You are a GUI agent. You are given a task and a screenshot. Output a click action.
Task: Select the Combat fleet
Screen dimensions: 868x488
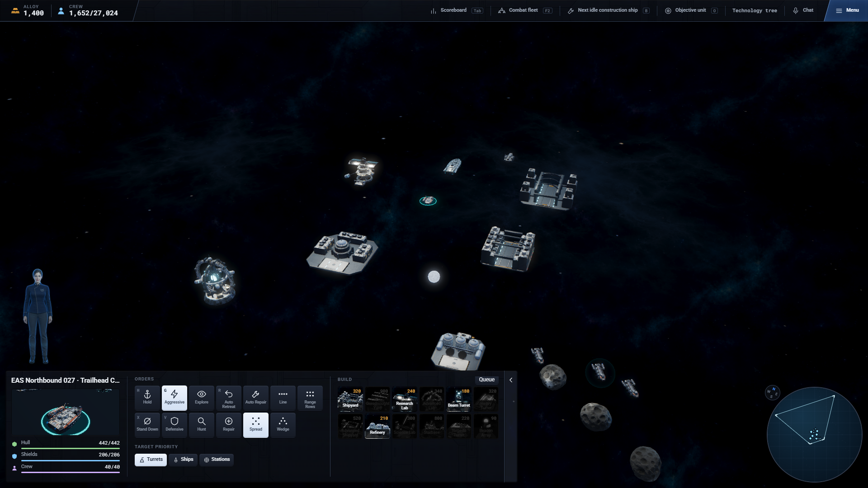pyautogui.click(x=525, y=10)
